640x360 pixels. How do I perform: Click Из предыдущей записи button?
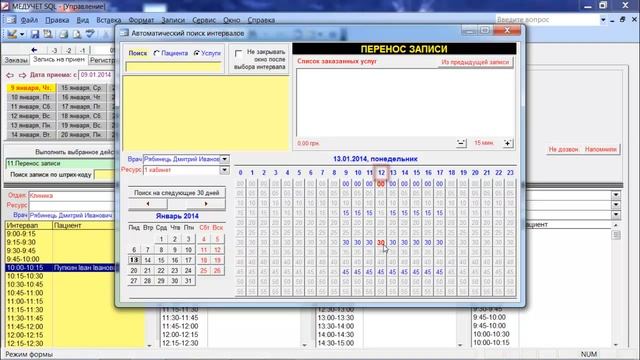(x=475, y=62)
